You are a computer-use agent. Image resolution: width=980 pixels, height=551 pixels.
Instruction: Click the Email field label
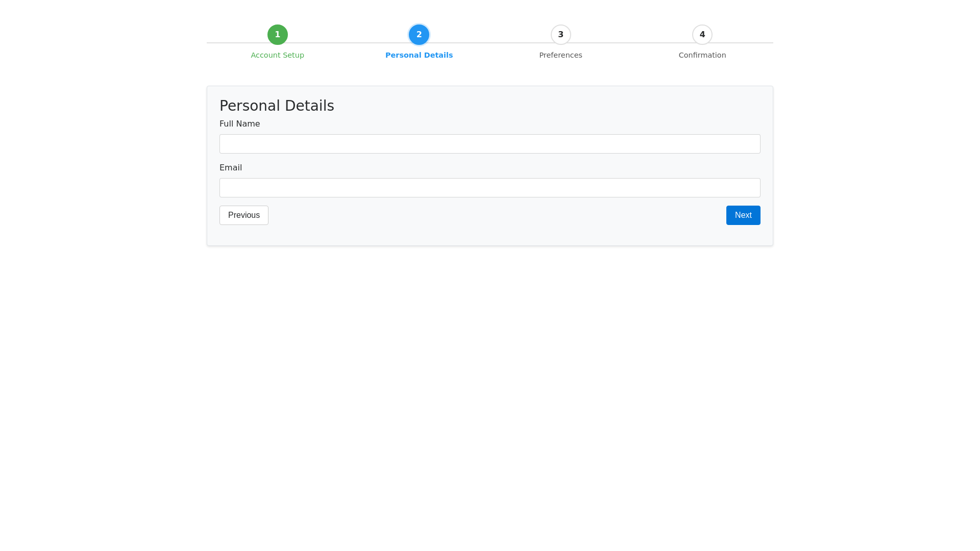pos(231,168)
